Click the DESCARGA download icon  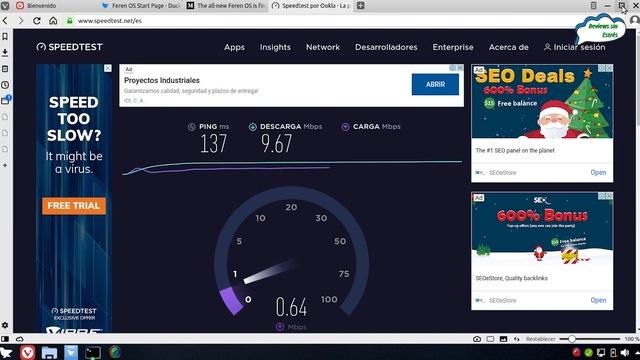click(x=253, y=127)
